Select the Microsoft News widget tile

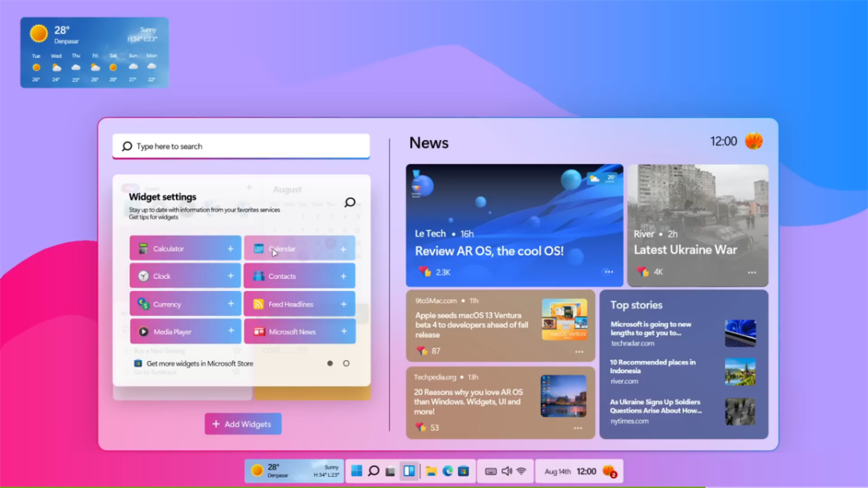coord(300,331)
